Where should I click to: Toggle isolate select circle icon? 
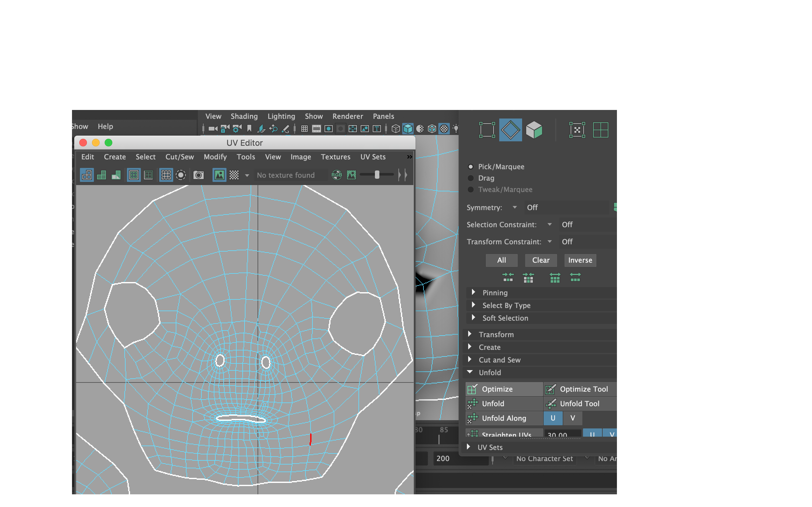tap(181, 175)
